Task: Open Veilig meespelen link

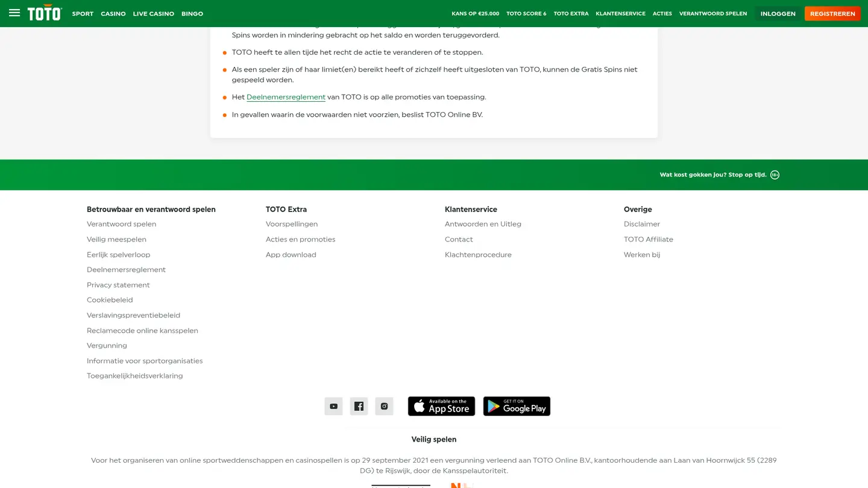Action: 116,239
